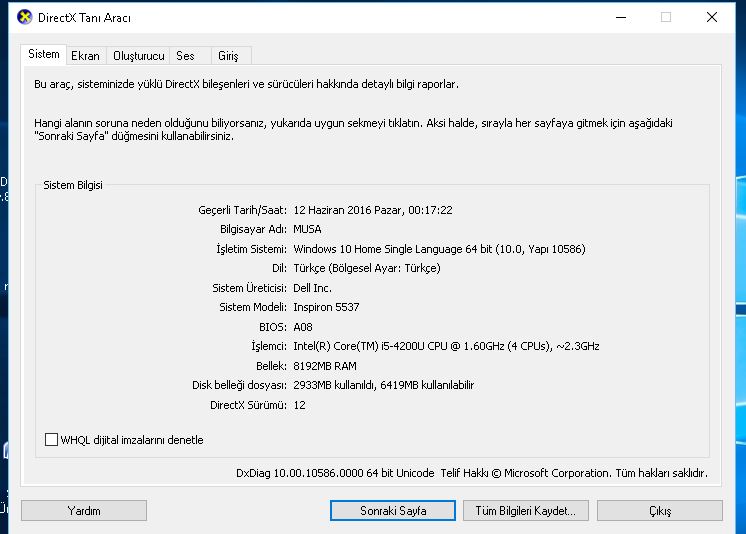Click the 'Windows 10 Home Single Language' value
This screenshot has height=534, width=746.
pos(377,249)
